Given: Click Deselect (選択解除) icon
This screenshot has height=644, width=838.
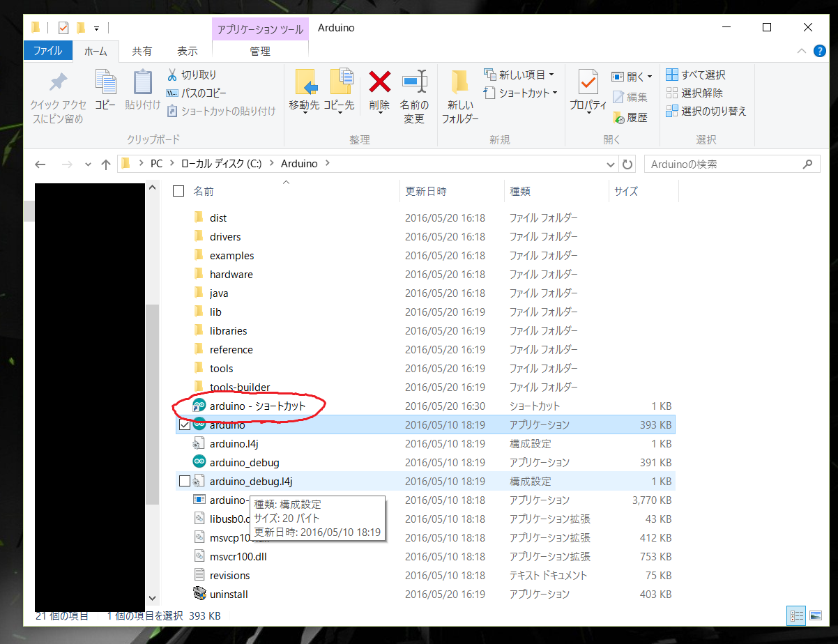Looking at the screenshot, I should pyautogui.click(x=672, y=93).
